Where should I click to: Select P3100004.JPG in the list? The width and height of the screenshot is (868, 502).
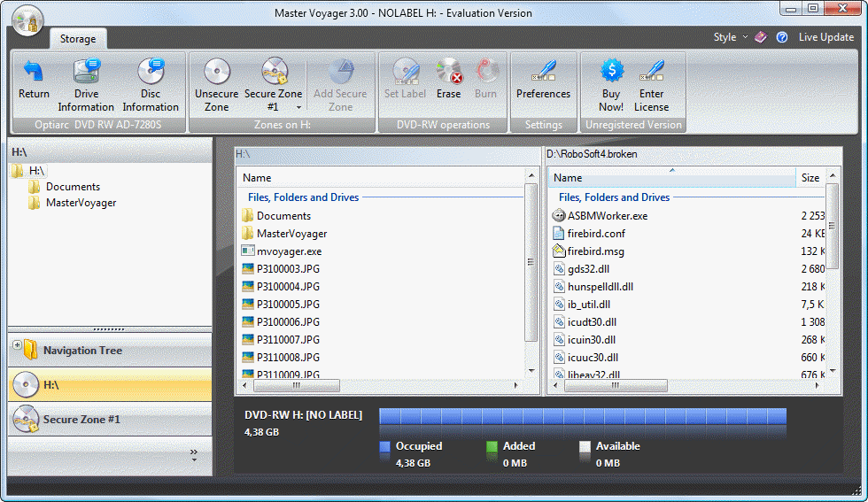(x=282, y=287)
